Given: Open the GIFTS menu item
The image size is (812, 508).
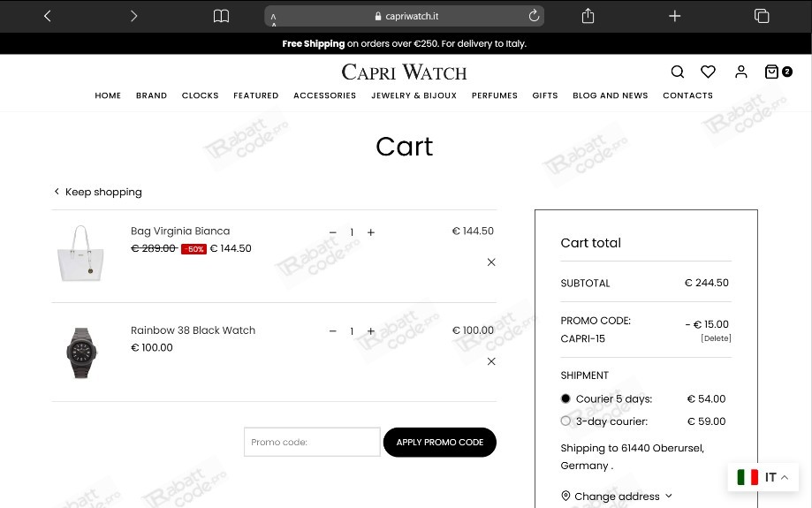Looking at the screenshot, I should coord(545,95).
